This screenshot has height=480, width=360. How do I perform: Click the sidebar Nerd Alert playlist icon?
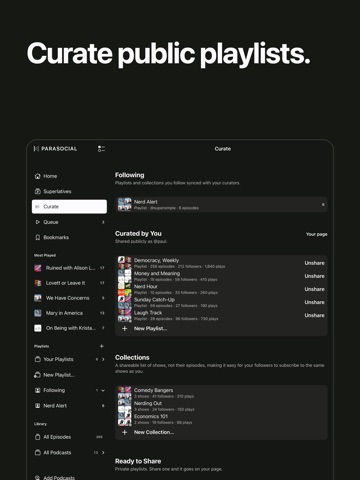click(x=38, y=406)
